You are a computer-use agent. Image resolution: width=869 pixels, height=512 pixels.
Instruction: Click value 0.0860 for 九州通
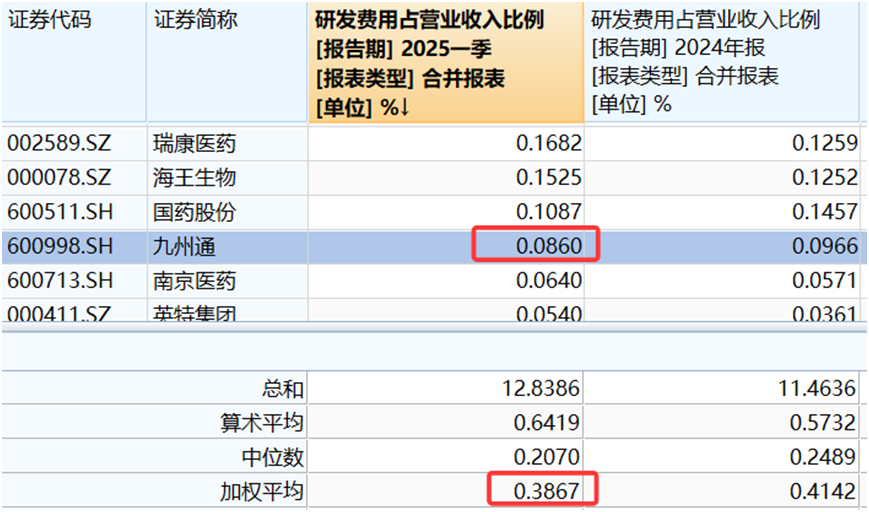coord(549,247)
